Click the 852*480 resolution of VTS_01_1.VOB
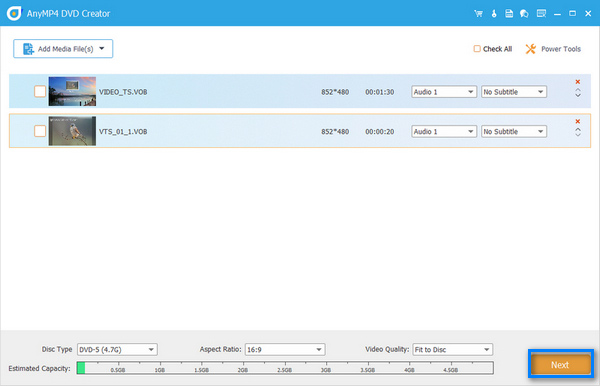Image resolution: width=600 pixels, height=386 pixels. [335, 132]
